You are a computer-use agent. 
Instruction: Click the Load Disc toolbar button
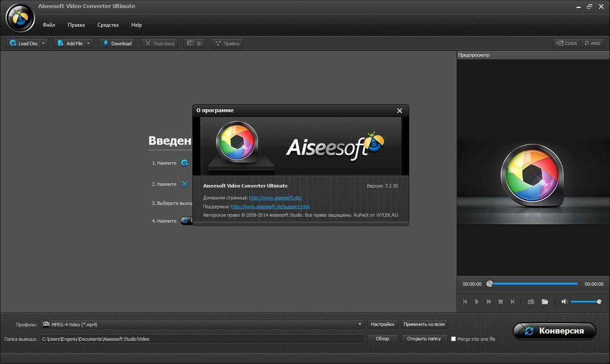tap(24, 43)
